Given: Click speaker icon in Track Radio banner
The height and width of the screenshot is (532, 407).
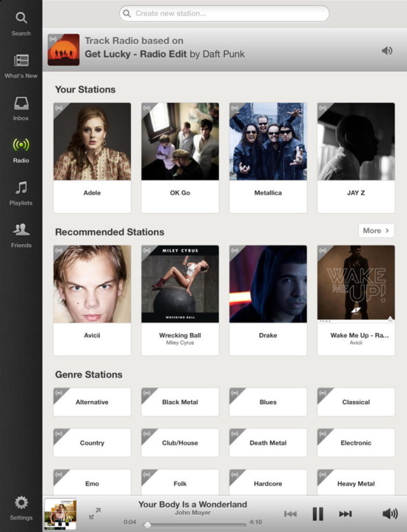Looking at the screenshot, I should click(x=387, y=51).
